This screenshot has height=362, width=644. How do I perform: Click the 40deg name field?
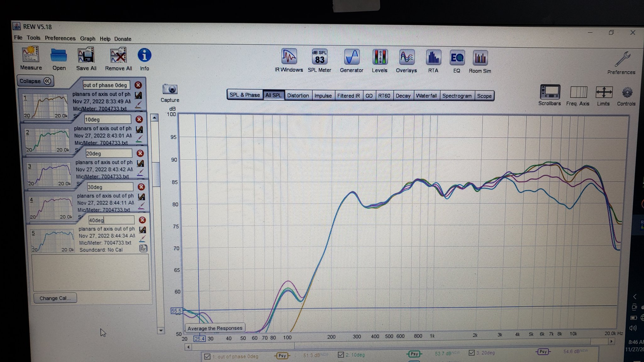[x=111, y=220]
